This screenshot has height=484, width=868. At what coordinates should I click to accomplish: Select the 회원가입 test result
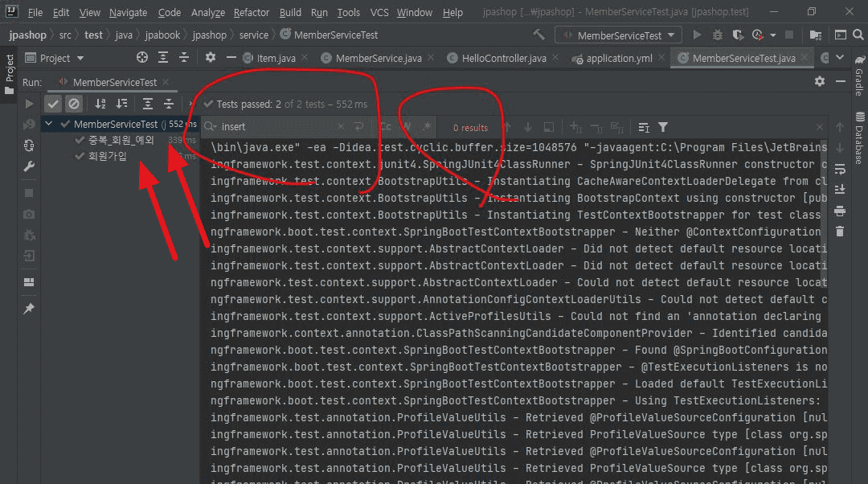click(x=107, y=156)
